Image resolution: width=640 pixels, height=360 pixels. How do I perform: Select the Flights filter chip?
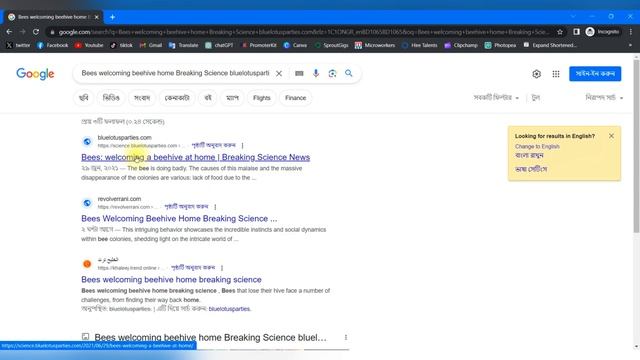coord(262,98)
